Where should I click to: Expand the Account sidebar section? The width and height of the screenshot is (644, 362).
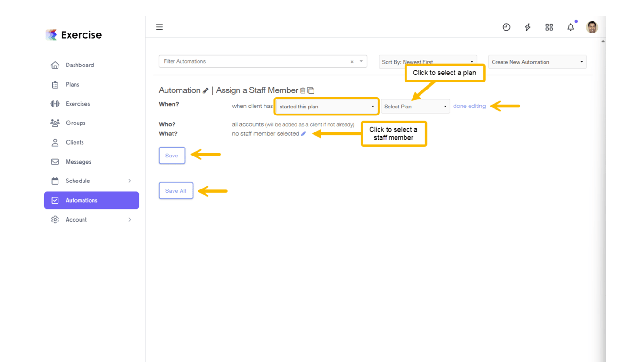coord(76,219)
